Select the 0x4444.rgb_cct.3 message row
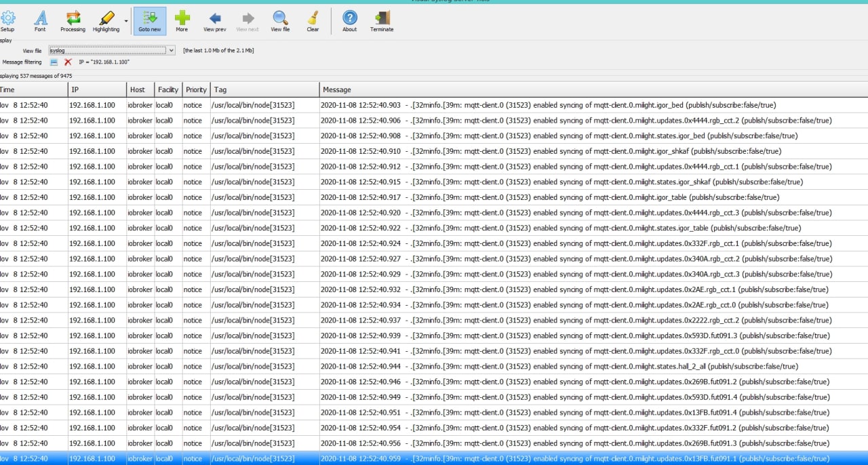Image resolution: width=868 pixels, height=465 pixels. click(434, 213)
